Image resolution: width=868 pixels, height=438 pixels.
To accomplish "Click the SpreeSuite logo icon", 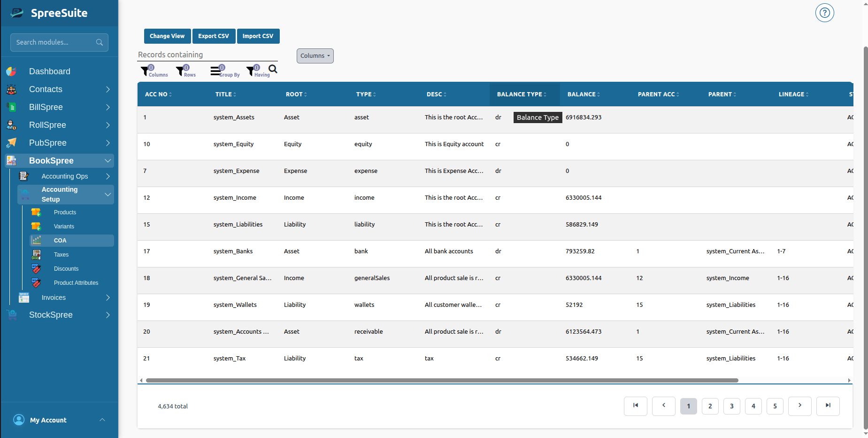I will (17, 13).
